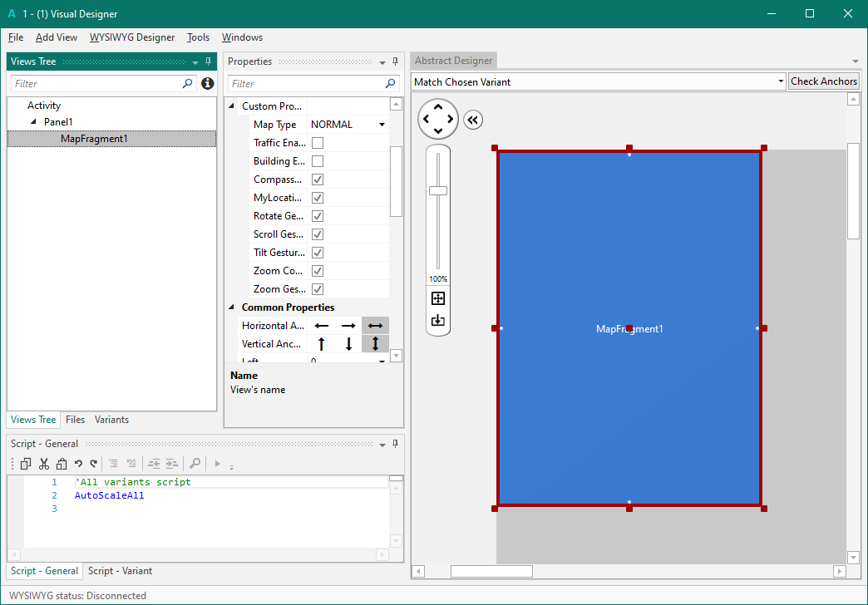868x605 pixels.
Task: Open the Variants tab
Action: (111, 420)
